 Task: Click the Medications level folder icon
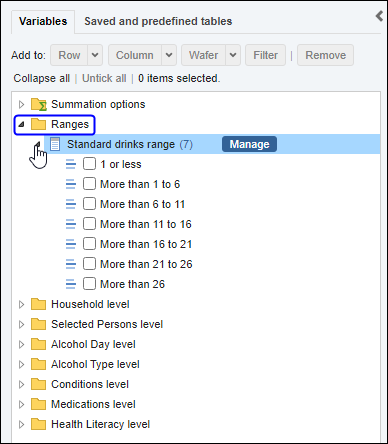[x=38, y=404]
